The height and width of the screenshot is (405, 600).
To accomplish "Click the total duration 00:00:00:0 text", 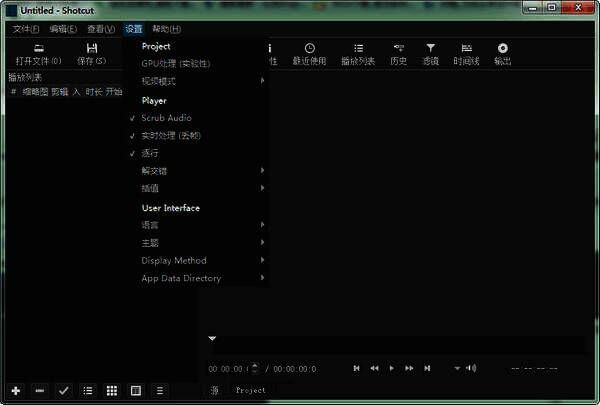I will pyautogui.click(x=295, y=369).
